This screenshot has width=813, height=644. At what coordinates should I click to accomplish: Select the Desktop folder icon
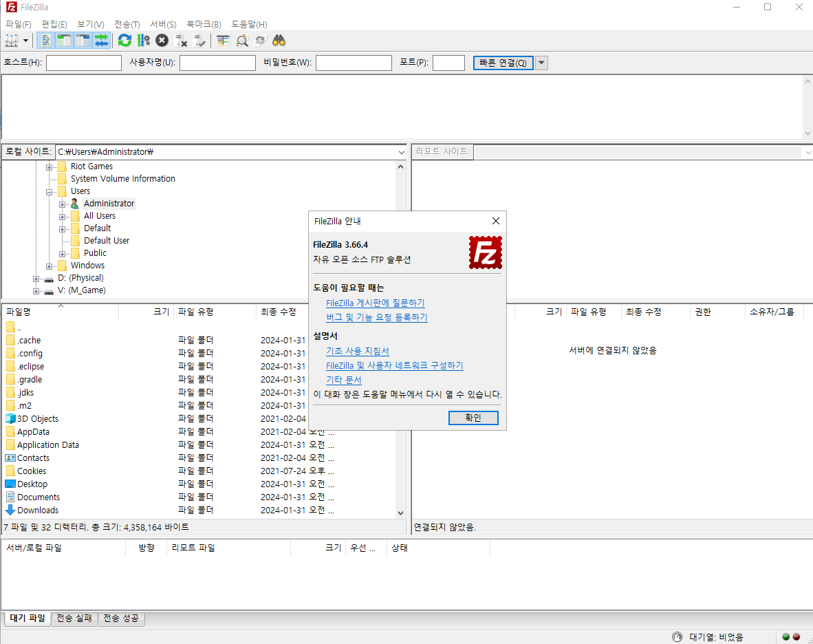tap(10, 484)
